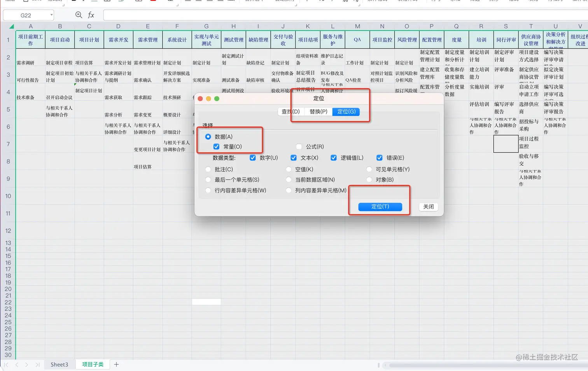Switch to the 查找(D) tab
The width and height of the screenshot is (588, 371).
pyautogui.click(x=291, y=112)
